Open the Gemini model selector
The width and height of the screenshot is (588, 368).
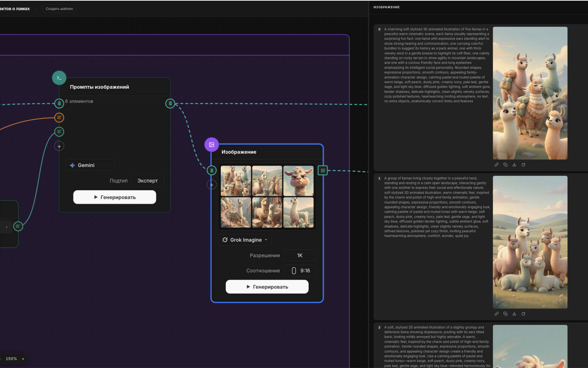coord(90,165)
